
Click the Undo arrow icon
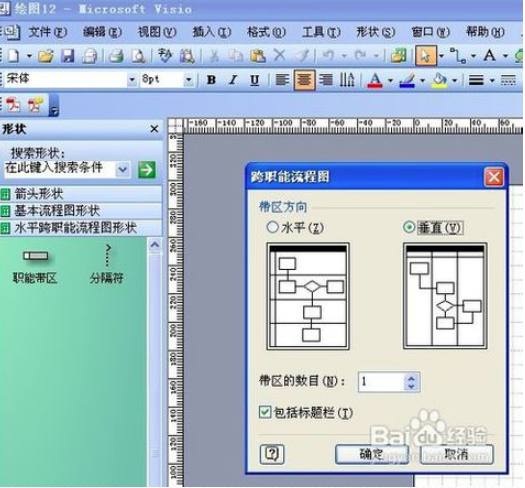pyautogui.click(x=328, y=55)
